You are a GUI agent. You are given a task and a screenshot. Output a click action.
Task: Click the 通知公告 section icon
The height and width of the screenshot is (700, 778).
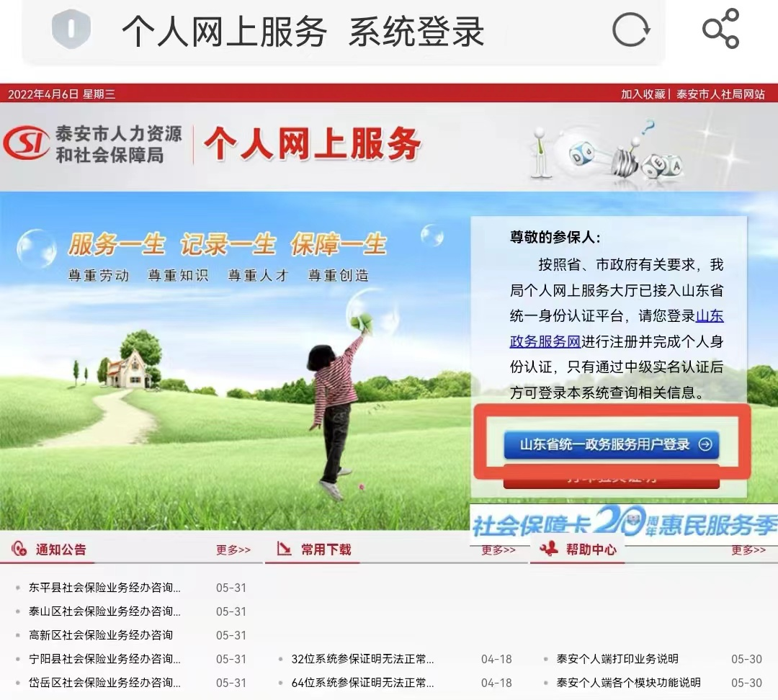click(x=19, y=549)
